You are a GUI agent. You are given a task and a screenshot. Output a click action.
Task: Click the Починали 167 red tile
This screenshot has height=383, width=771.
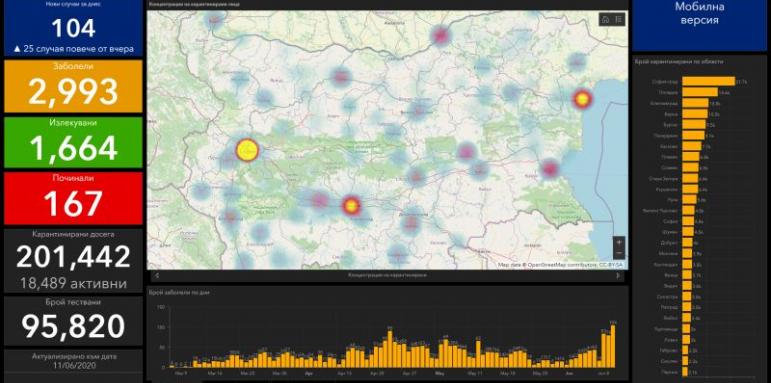[73, 198]
